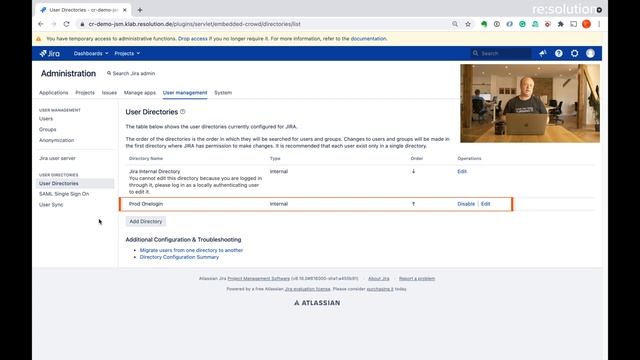Viewport: 640px width, 360px height.
Task: Open Groups in sidebar
Action: pos(47,129)
